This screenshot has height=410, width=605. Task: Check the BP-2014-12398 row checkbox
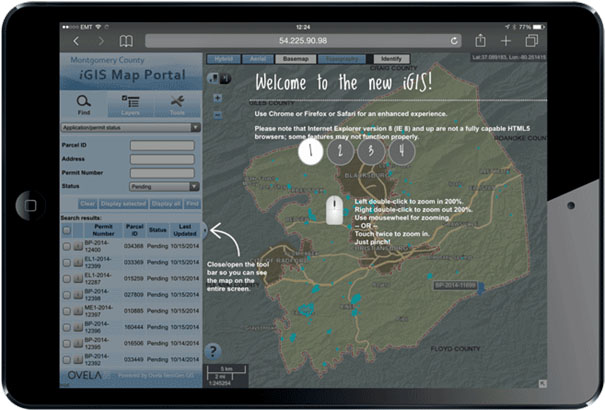pos(67,295)
